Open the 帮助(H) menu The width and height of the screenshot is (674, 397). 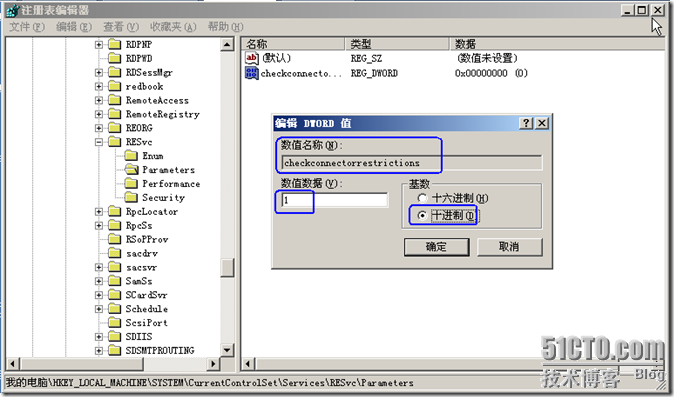coord(226,27)
